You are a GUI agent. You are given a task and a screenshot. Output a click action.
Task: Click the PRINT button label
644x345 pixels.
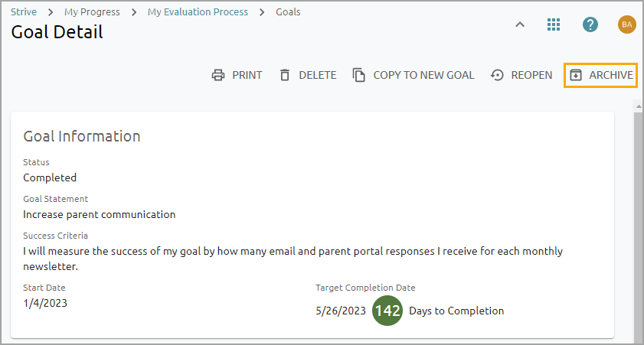(x=247, y=75)
